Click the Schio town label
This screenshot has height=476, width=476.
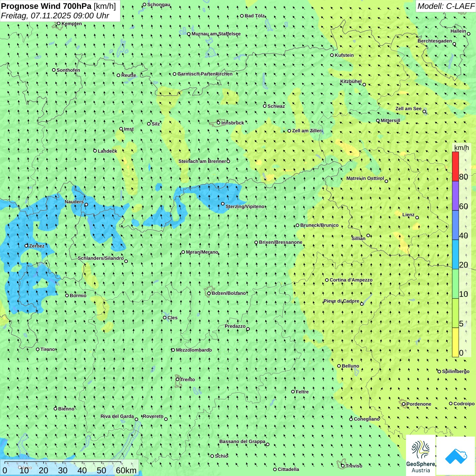point(221,456)
